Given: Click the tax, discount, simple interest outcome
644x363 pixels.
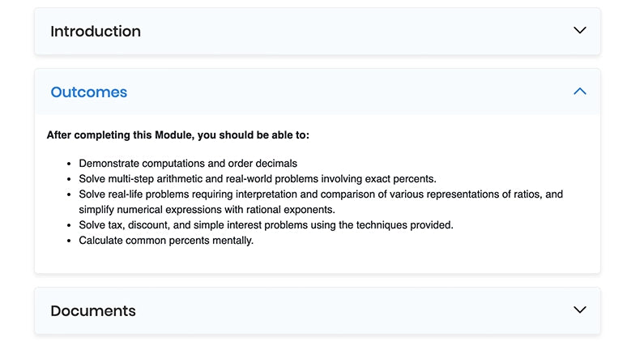Looking at the screenshot, I should point(266,225).
